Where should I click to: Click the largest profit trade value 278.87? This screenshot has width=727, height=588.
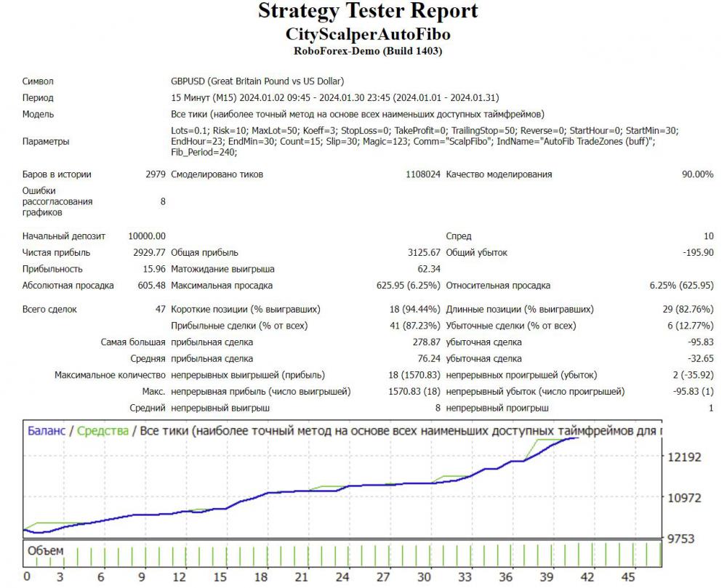pos(427,342)
